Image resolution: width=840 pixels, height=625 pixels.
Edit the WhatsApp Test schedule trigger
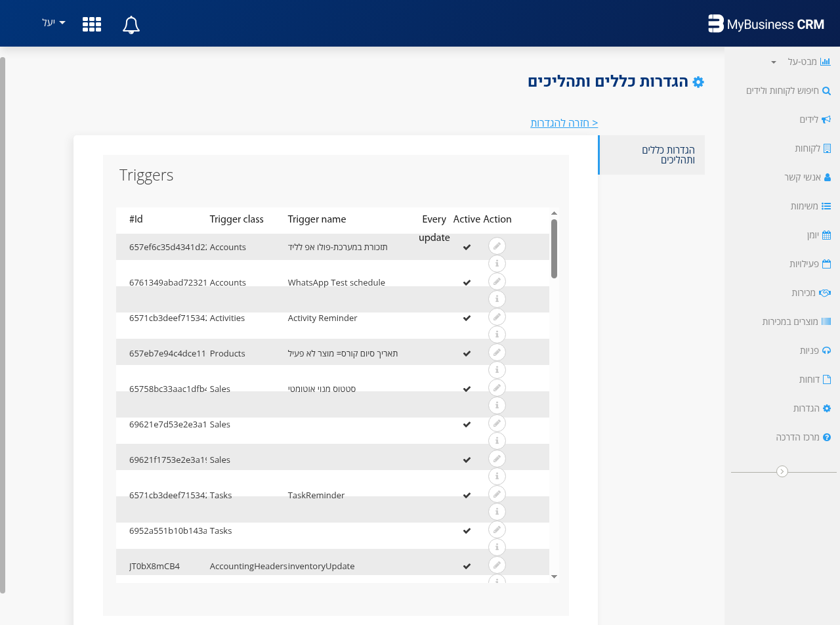click(x=497, y=282)
